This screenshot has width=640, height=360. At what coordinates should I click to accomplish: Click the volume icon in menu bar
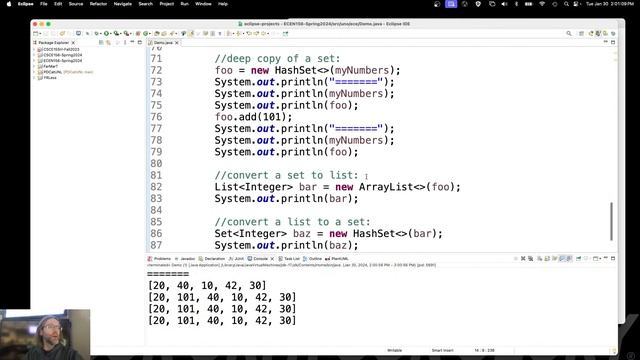pos(504,4)
